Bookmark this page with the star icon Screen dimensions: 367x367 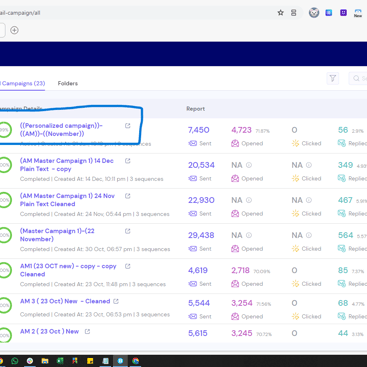click(x=281, y=13)
